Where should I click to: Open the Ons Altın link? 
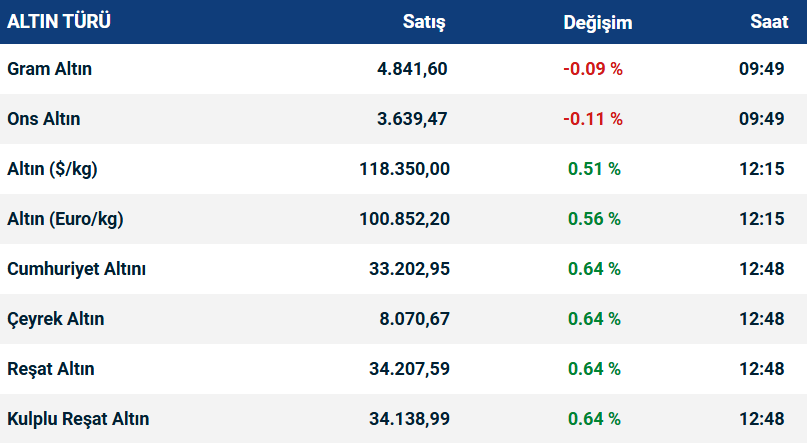[x=44, y=119]
